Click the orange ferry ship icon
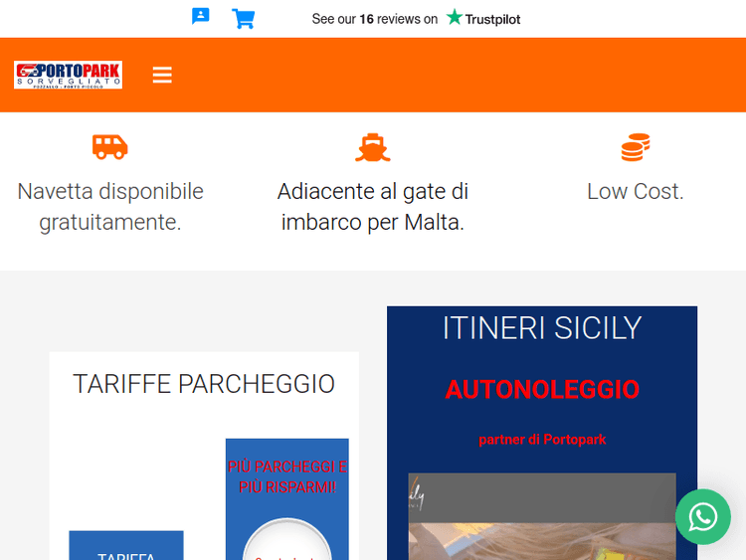The image size is (746, 560). coord(373,147)
